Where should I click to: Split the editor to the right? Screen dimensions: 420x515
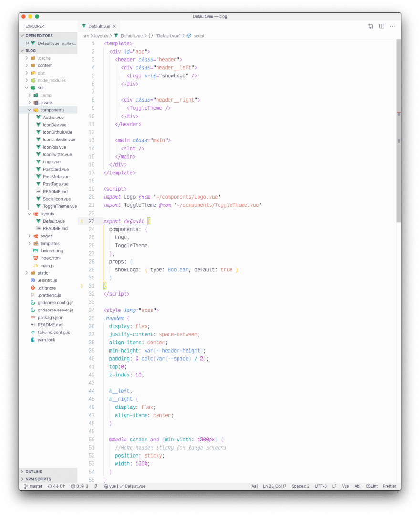[x=382, y=26]
